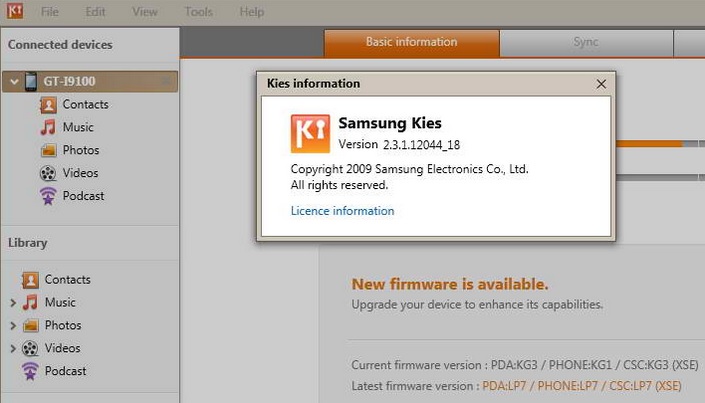Click the Connected devices header
The width and height of the screenshot is (705, 403).
click(x=60, y=45)
